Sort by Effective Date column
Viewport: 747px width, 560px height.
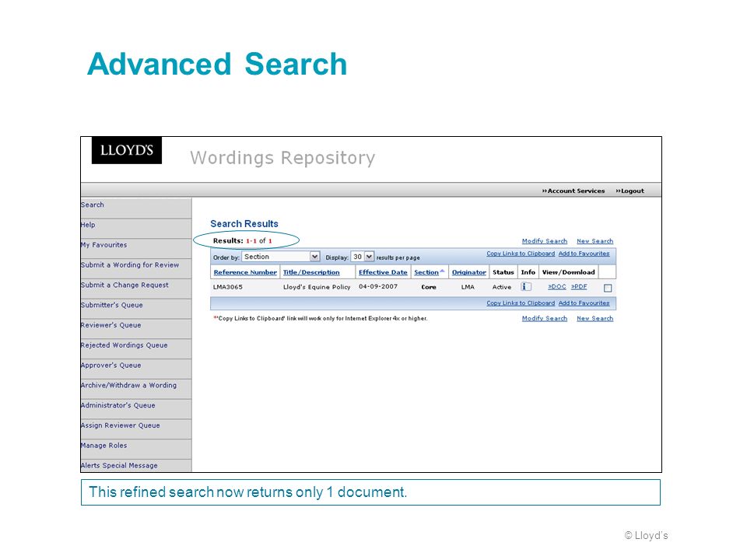click(x=383, y=272)
